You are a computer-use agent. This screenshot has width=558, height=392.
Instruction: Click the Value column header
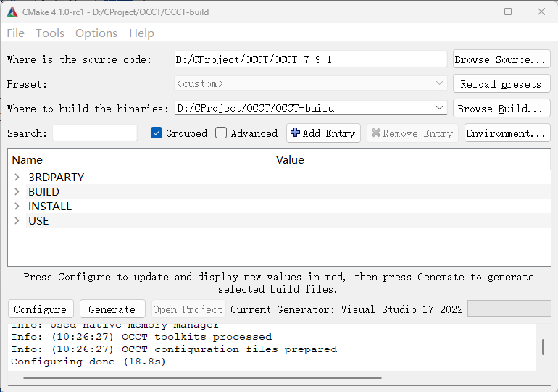click(412, 159)
